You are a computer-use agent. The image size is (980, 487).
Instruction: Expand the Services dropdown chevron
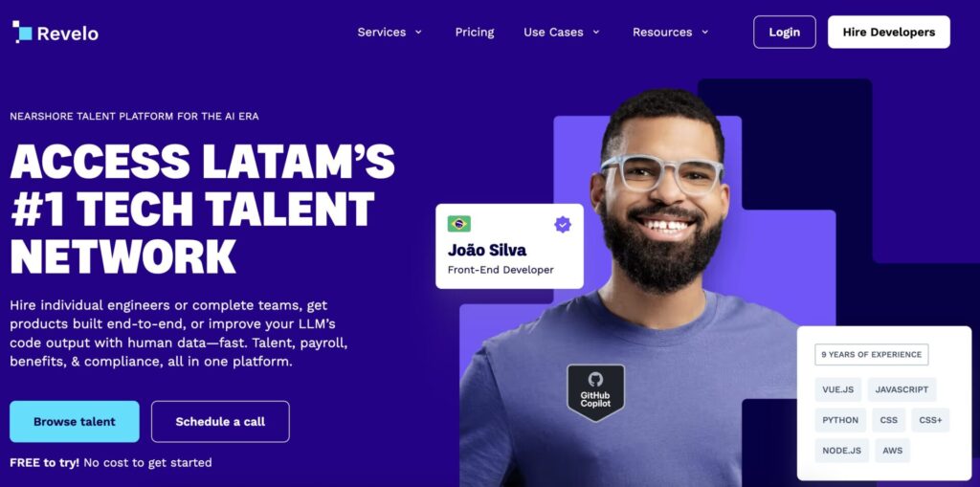pos(418,32)
